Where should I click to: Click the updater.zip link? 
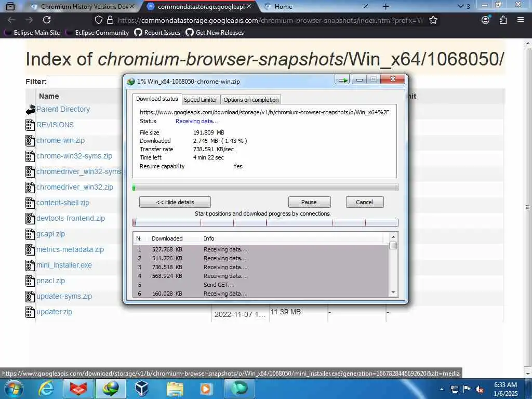click(x=54, y=312)
